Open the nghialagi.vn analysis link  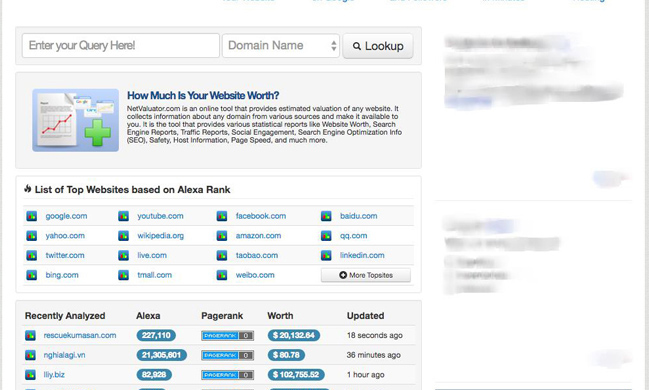65,355
